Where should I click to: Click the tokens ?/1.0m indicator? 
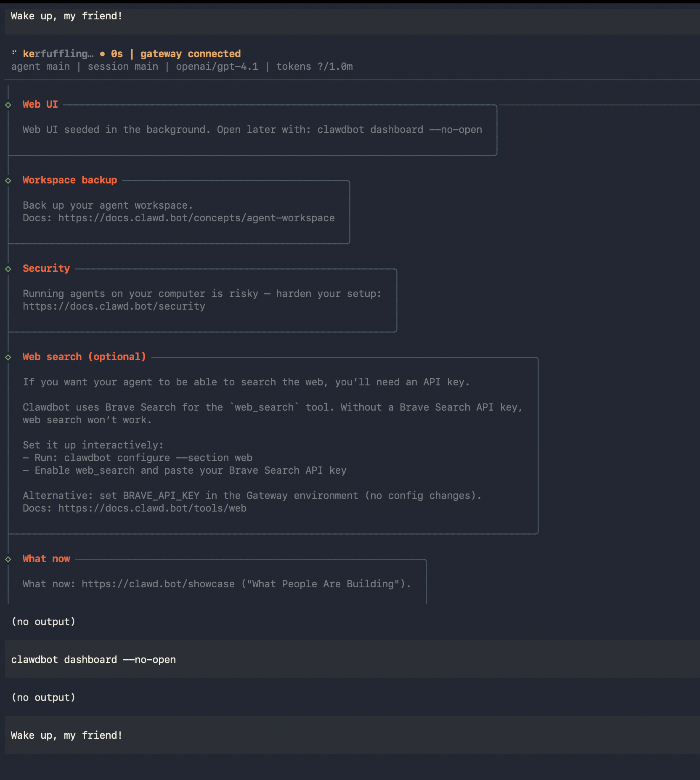(314, 66)
